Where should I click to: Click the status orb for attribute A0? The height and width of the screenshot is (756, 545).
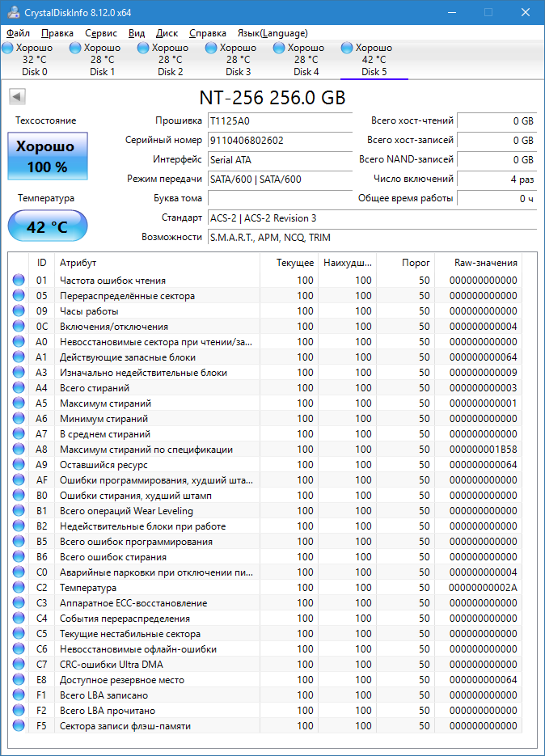(x=19, y=342)
